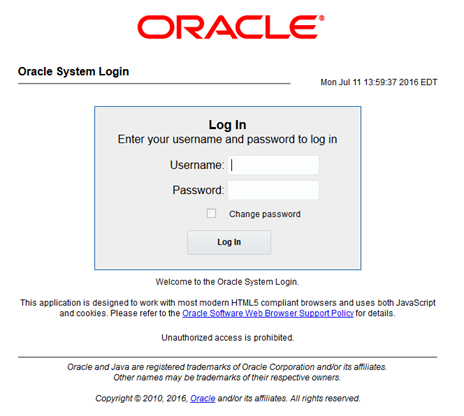Click the Log In panel heading
Screen dimensions: 464x416
[227, 125]
